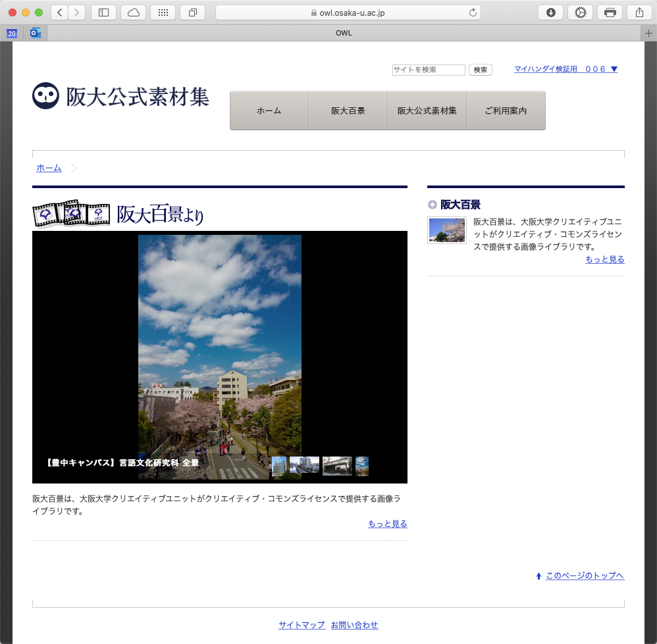Click the up arrow icon before このページのトップへ
The height and width of the screenshot is (644, 657).
[x=539, y=576]
